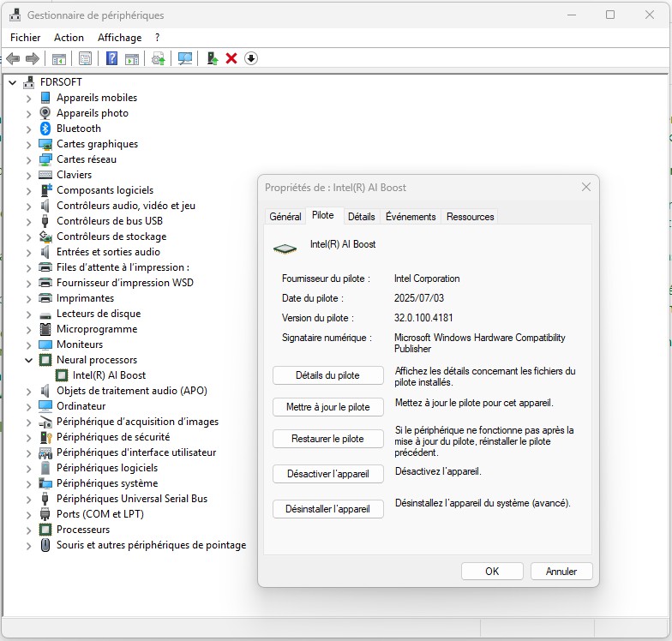Click the Bluetooth icon in the device tree
Image resolution: width=672 pixels, height=641 pixels.
point(45,129)
